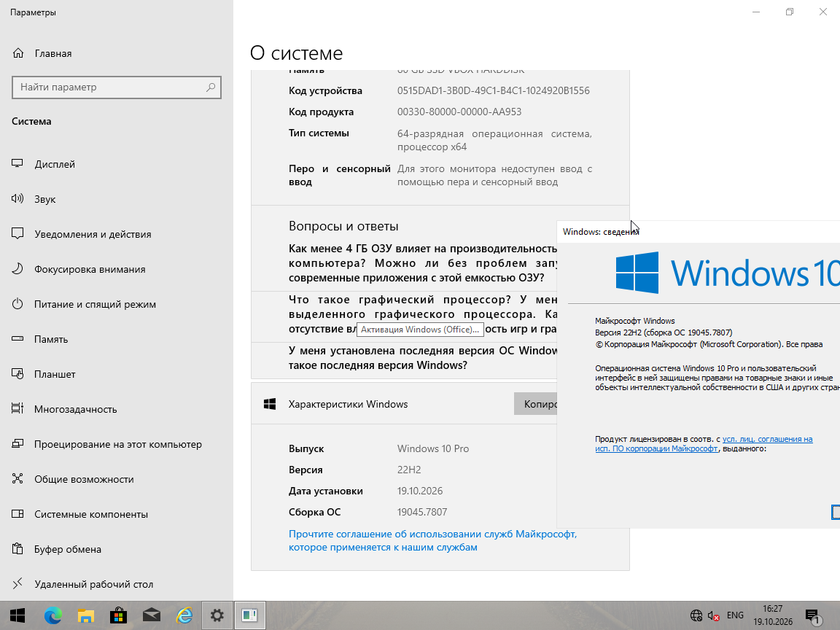Open the Питание и спящий режим icon
Screen dimensions: 840x630
tap(17, 304)
